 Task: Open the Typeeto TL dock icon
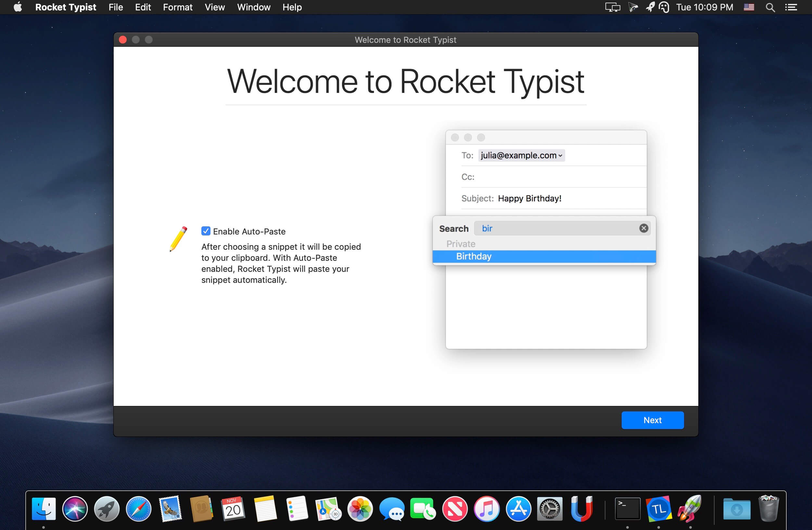click(658, 509)
